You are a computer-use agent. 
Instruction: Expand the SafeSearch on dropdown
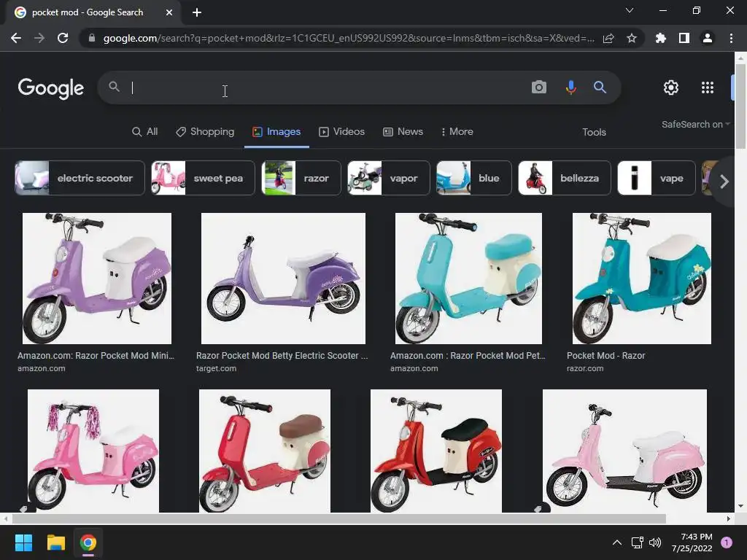[x=695, y=124]
